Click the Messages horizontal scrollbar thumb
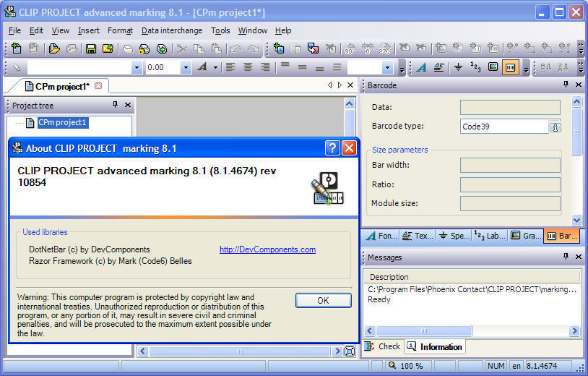The width and height of the screenshot is (588, 376). [x=424, y=331]
